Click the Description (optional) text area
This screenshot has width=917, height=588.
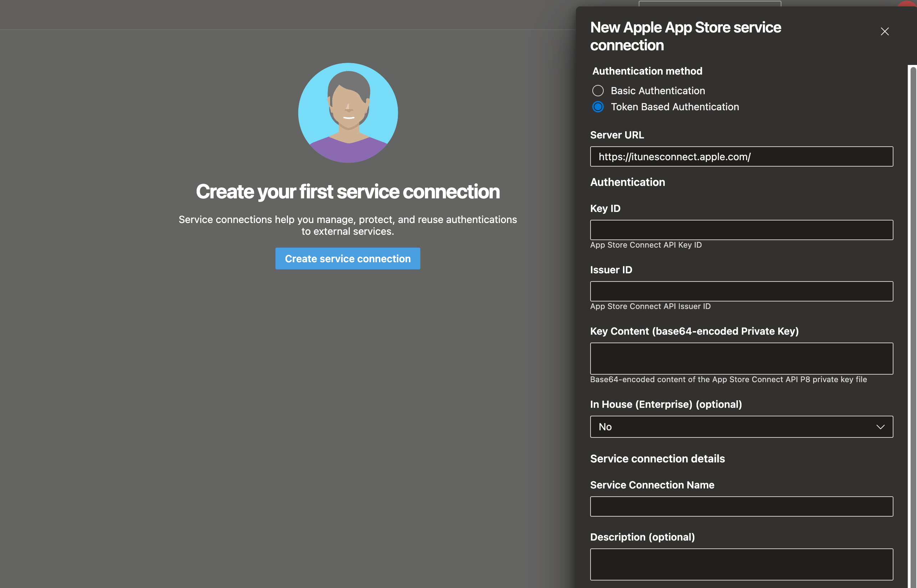(x=741, y=564)
